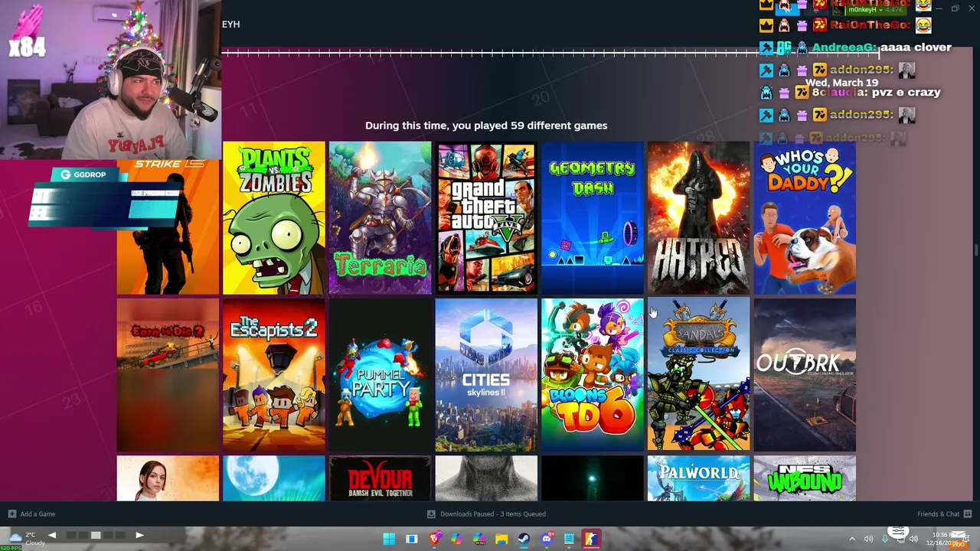
Task: Open the Plants vs. Zombies game cover
Action: click(x=274, y=217)
